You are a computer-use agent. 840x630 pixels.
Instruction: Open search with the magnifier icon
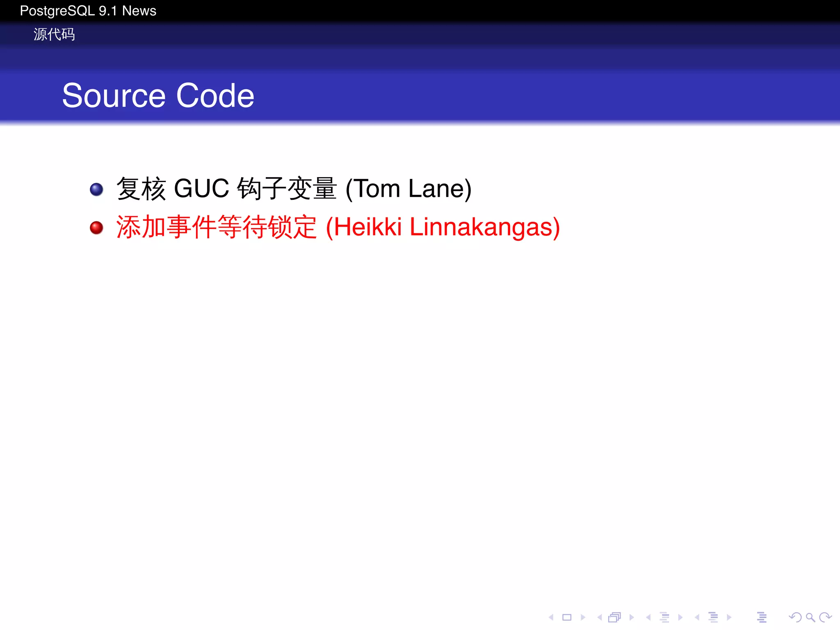810,617
